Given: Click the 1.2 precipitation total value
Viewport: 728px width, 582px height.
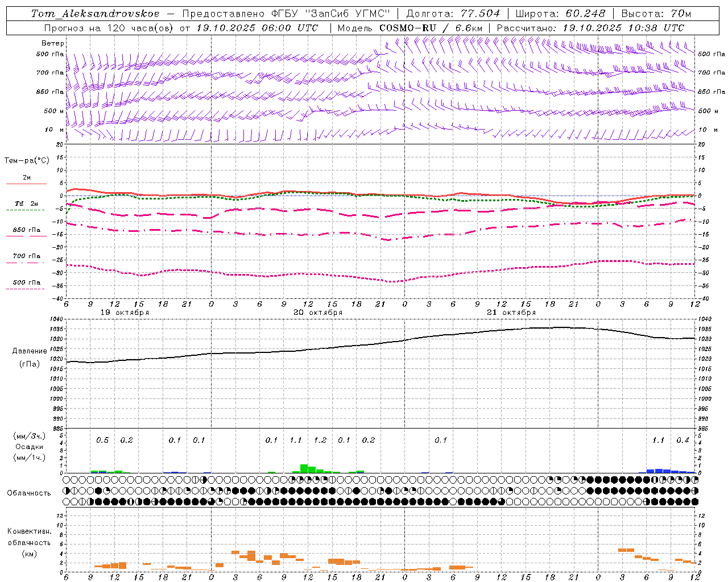Looking at the screenshot, I should 320,440.
